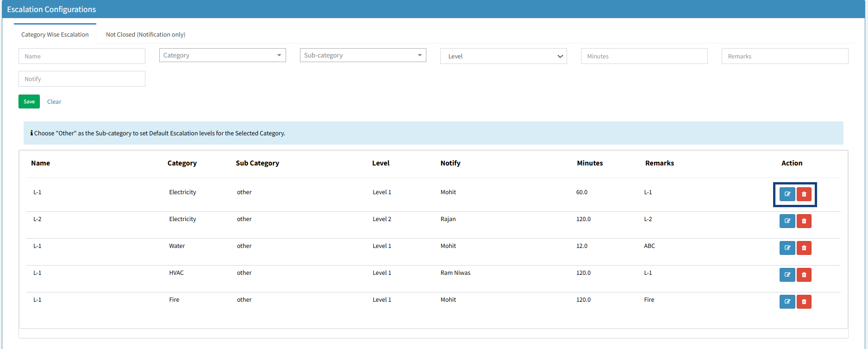The image size is (868, 349).
Task: Select the HVAC category cell
Action: 176,273
